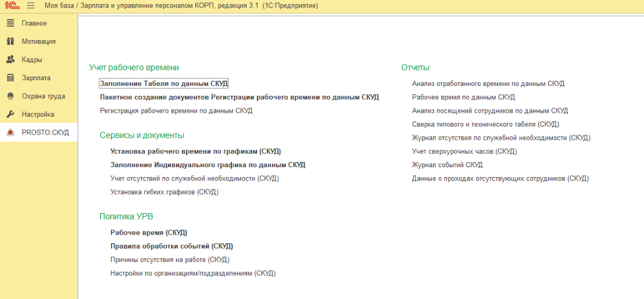Click the PROSTO:СКУД section icon
Viewport: 644px width, 299px height.
pyautogui.click(x=10, y=132)
